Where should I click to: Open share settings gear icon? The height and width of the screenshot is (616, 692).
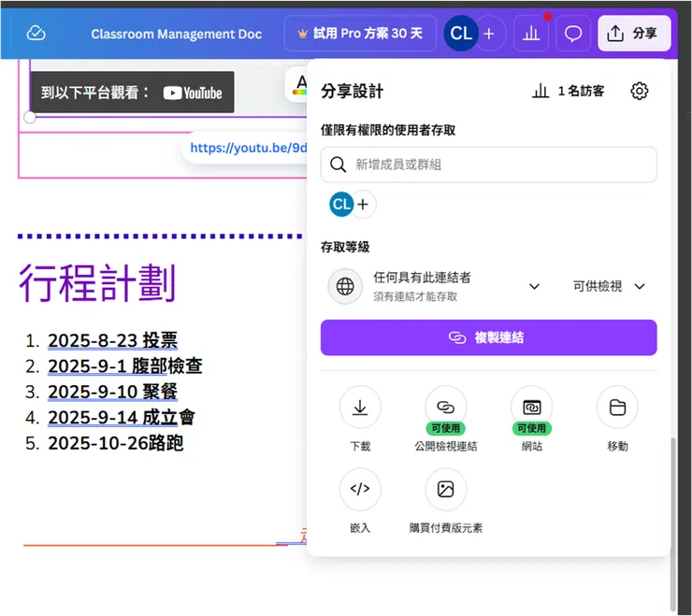click(639, 91)
